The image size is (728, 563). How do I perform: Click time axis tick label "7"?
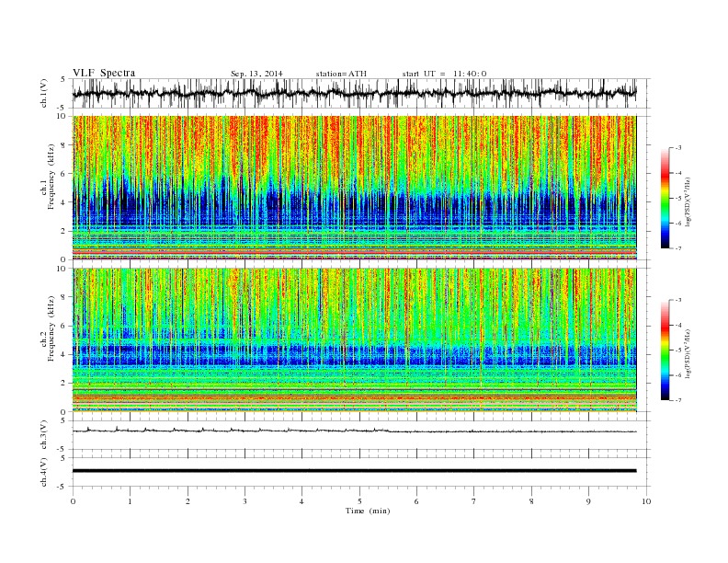474,501
